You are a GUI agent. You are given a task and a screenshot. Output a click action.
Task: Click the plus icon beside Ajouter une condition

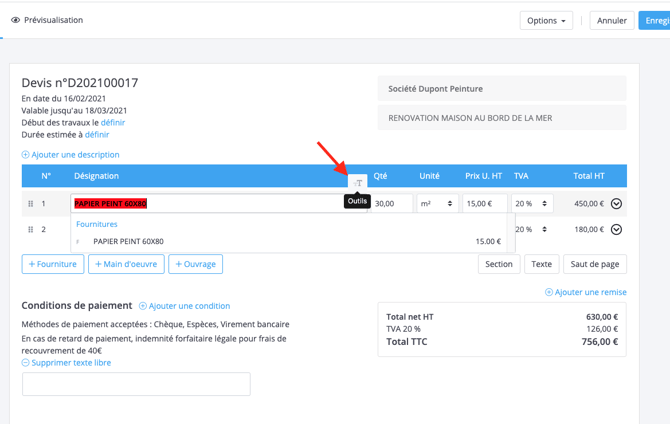click(x=143, y=306)
